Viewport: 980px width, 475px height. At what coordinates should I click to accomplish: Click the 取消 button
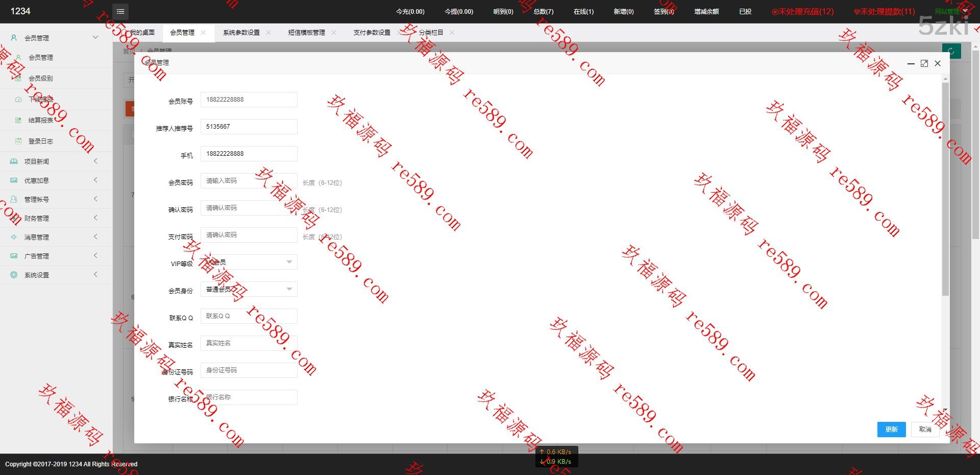pos(925,430)
